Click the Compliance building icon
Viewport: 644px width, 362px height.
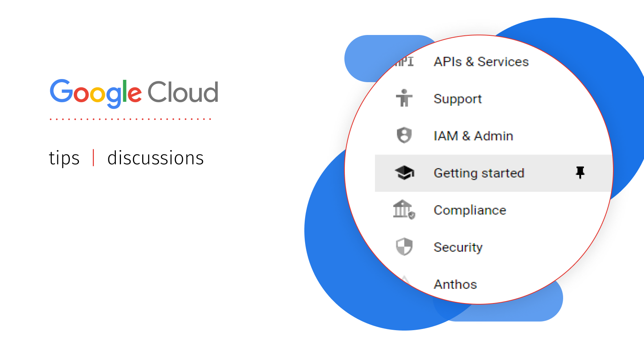(x=404, y=209)
